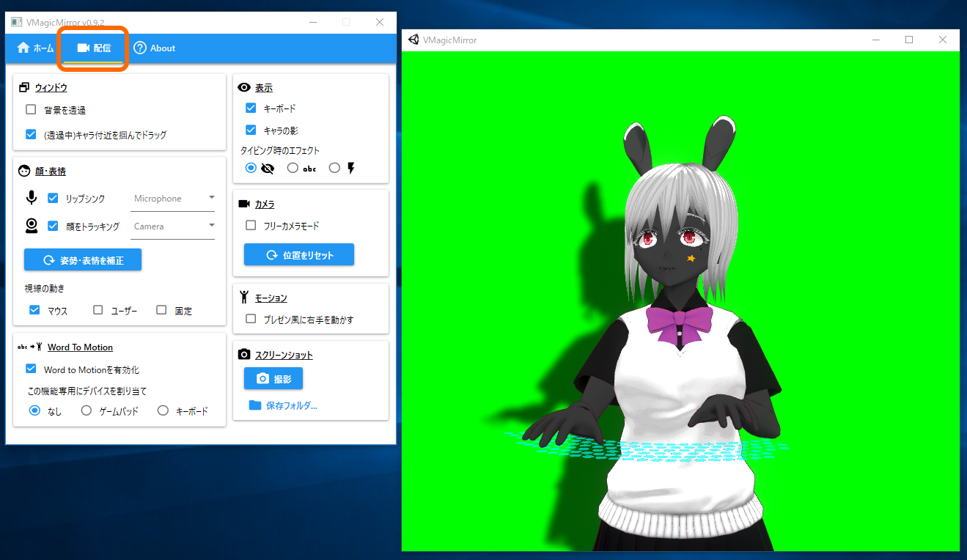The image size is (967, 560).
Task: Minimize the avatar viewer window
Action: pyautogui.click(x=876, y=40)
